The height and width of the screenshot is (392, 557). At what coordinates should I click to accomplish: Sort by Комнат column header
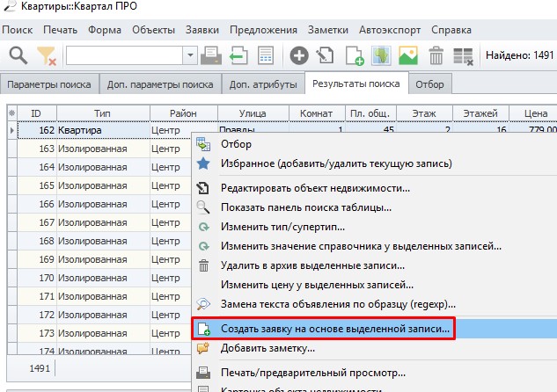point(317,113)
